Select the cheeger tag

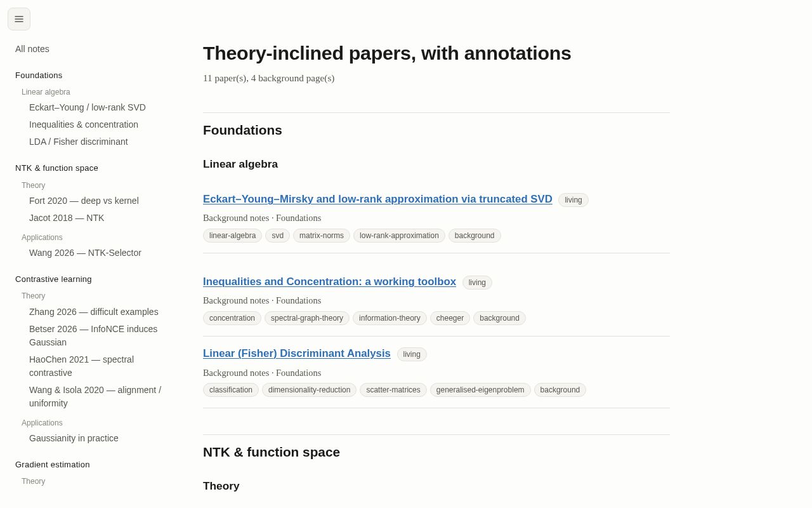(x=450, y=318)
